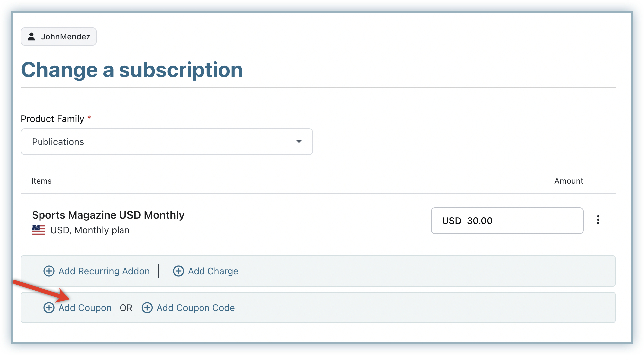The height and width of the screenshot is (355, 644).
Task: Choose the Add Coupon Code link text
Action: point(196,308)
